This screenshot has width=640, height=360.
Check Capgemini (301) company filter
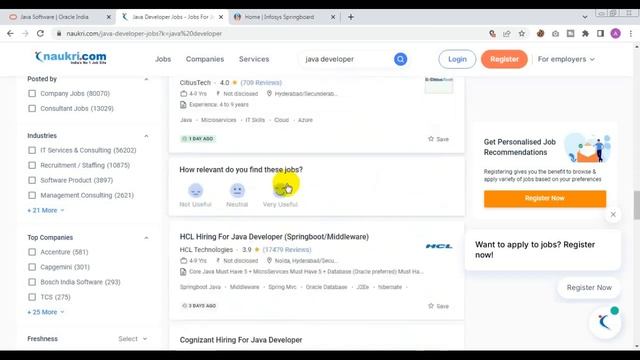coord(32,267)
